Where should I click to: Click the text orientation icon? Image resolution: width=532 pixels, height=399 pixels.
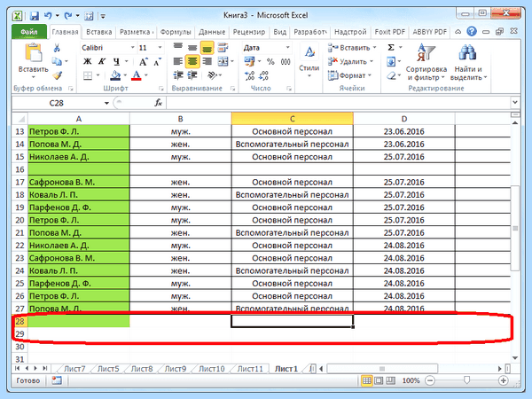tap(213, 75)
